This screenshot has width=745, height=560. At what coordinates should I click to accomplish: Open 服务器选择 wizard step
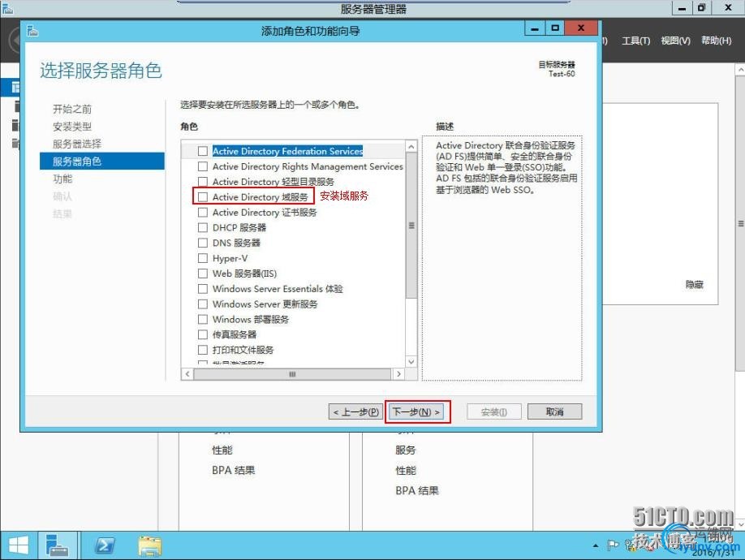(x=77, y=144)
